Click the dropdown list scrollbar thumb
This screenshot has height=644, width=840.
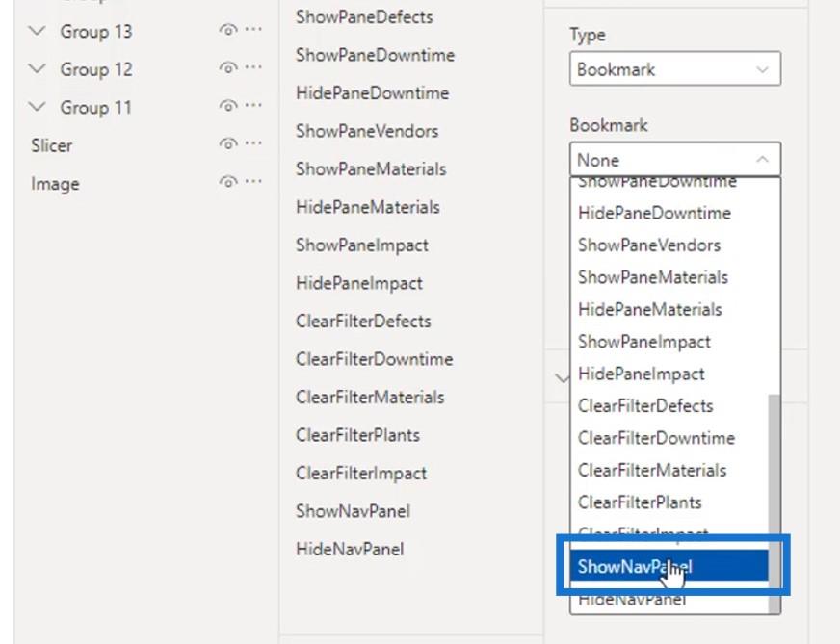[x=774, y=503]
